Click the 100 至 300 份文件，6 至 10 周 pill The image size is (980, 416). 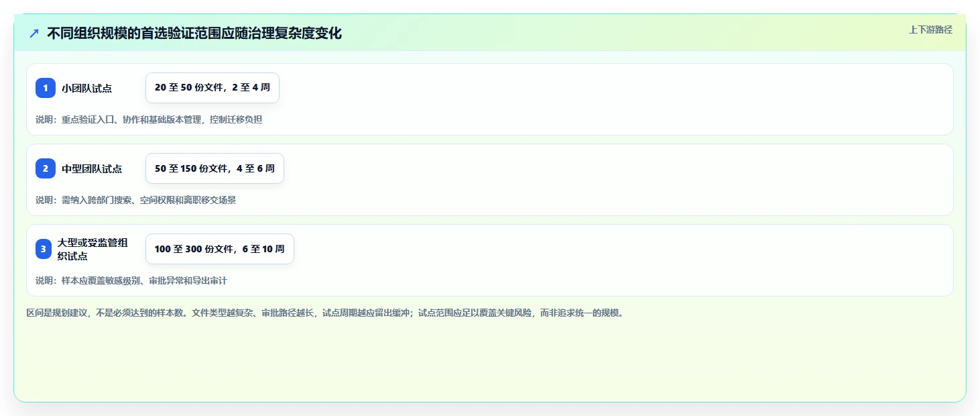click(220, 249)
